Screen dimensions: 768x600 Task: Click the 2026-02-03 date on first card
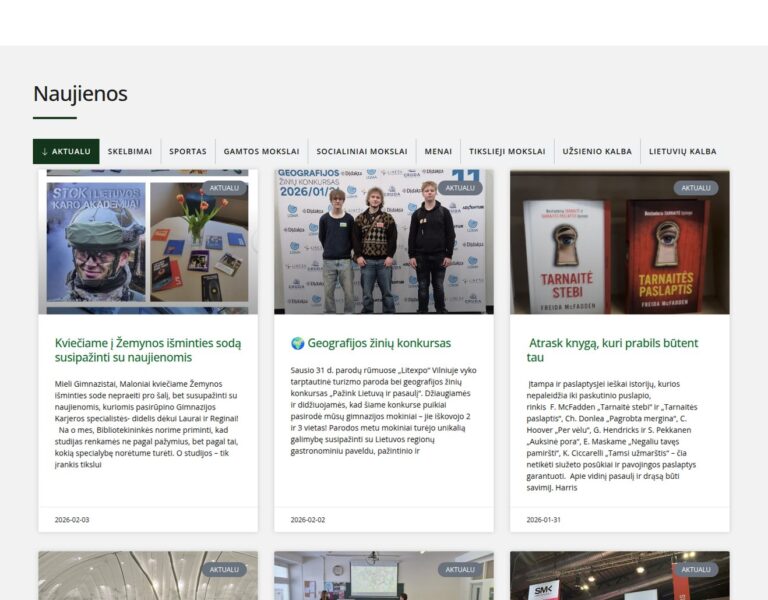[72, 520]
